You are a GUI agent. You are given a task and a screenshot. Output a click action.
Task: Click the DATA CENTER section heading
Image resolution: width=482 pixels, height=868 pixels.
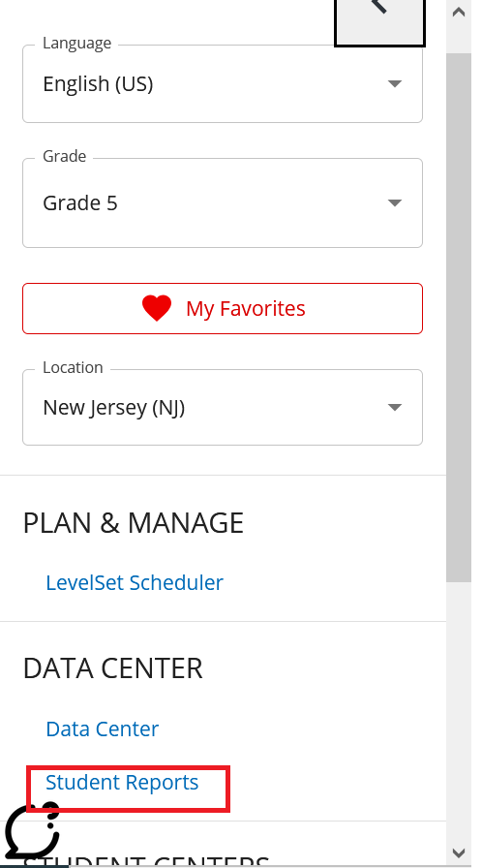(113, 668)
